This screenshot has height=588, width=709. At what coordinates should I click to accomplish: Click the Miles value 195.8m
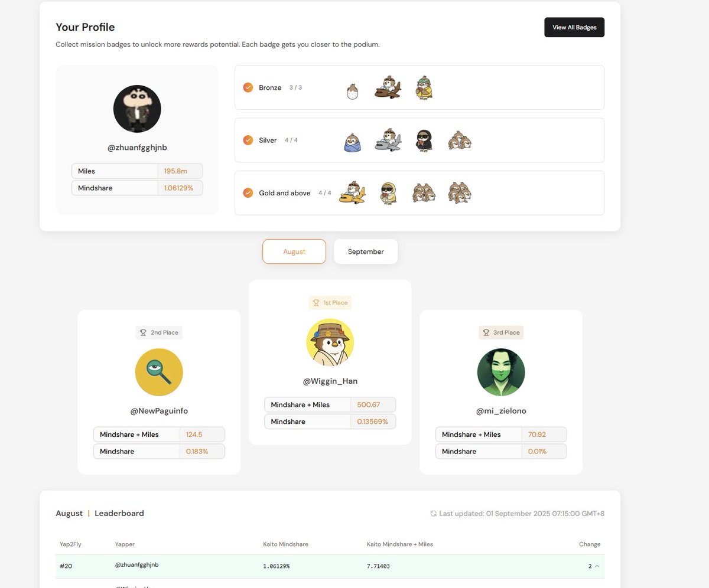175,171
